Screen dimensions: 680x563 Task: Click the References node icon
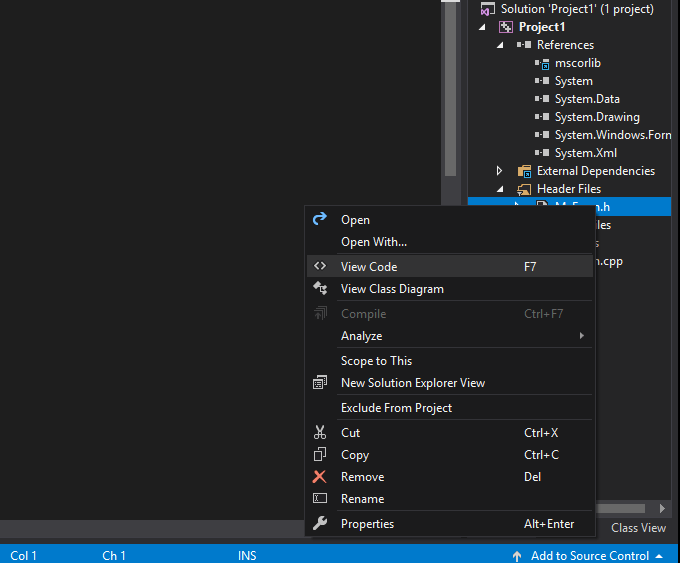(x=524, y=45)
